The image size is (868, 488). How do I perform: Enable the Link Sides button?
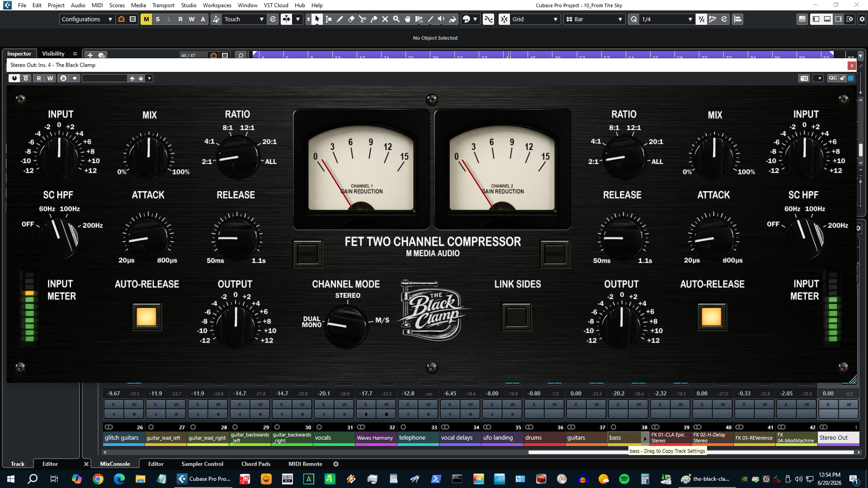516,316
